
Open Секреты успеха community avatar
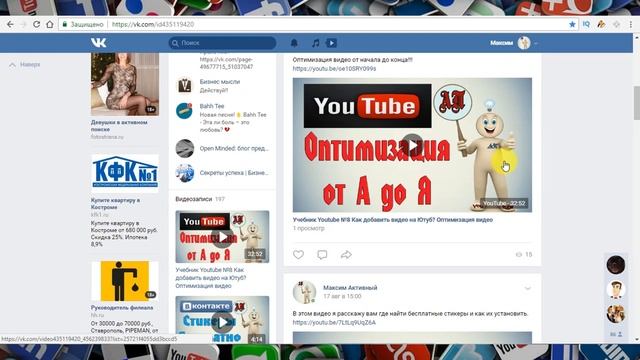pyautogui.click(x=184, y=173)
